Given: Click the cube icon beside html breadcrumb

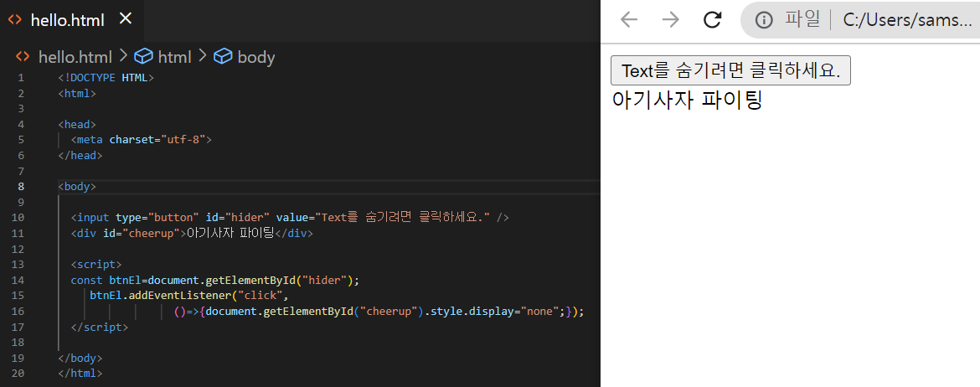Looking at the screenshot, I should tap(144, 57).
